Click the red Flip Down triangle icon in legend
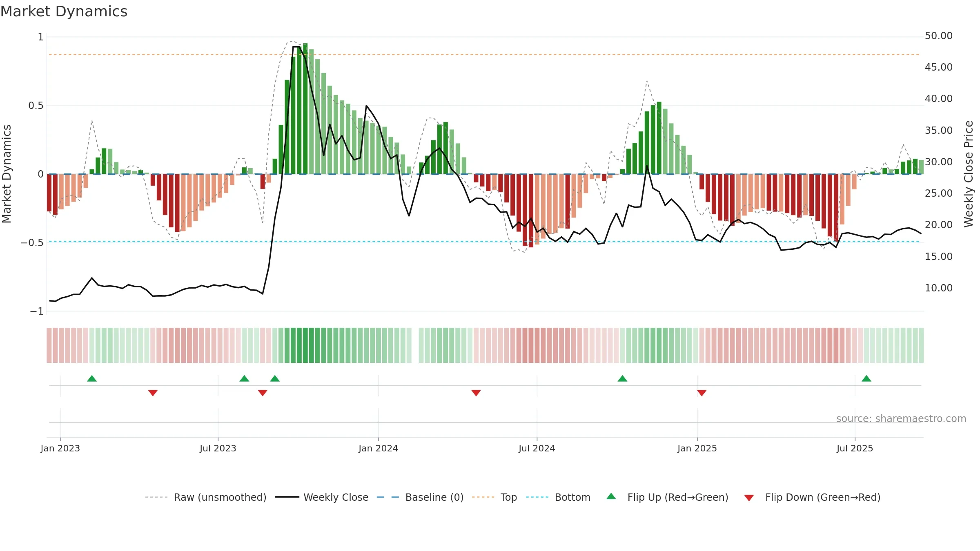 point(749,498)
